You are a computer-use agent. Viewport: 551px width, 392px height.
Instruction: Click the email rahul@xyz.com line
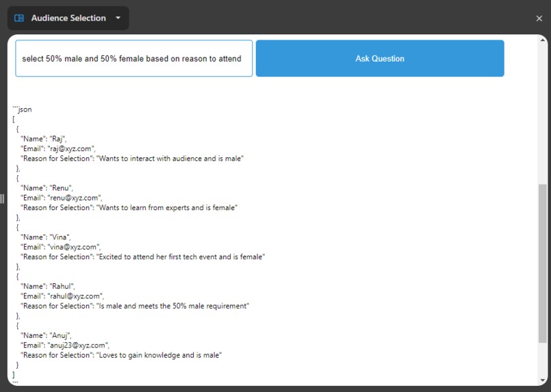click(x=62, y=296)
